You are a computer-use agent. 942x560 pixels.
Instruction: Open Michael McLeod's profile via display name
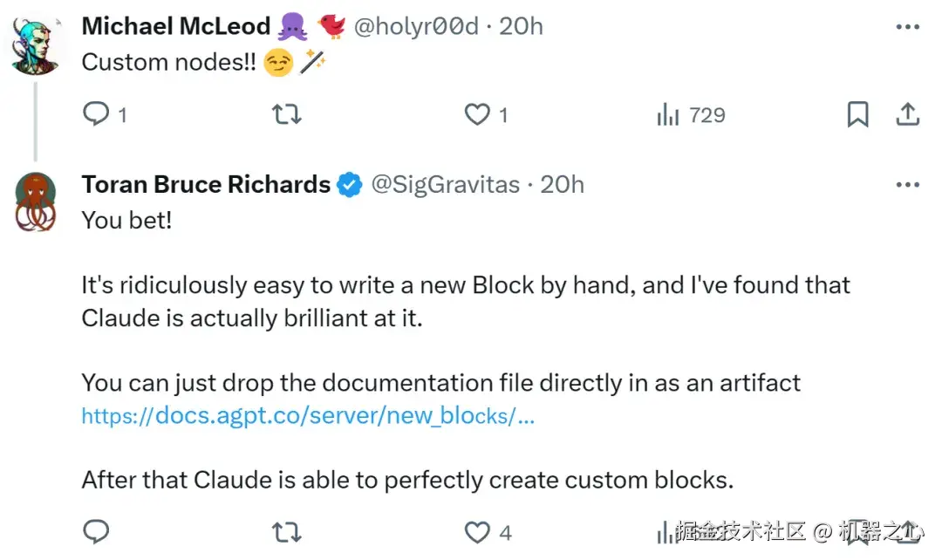coord(176,26)
